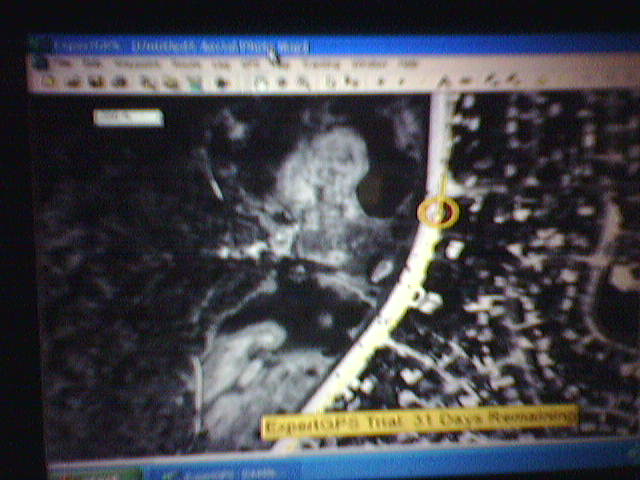Open the Window menu

point(368,63)
